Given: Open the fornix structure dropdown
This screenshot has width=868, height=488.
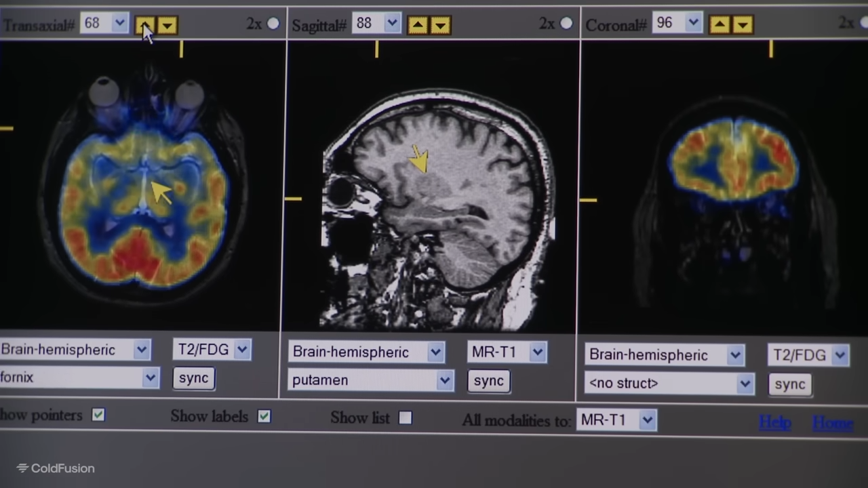Looking at the screenshot, I should (x=150, y=378).
